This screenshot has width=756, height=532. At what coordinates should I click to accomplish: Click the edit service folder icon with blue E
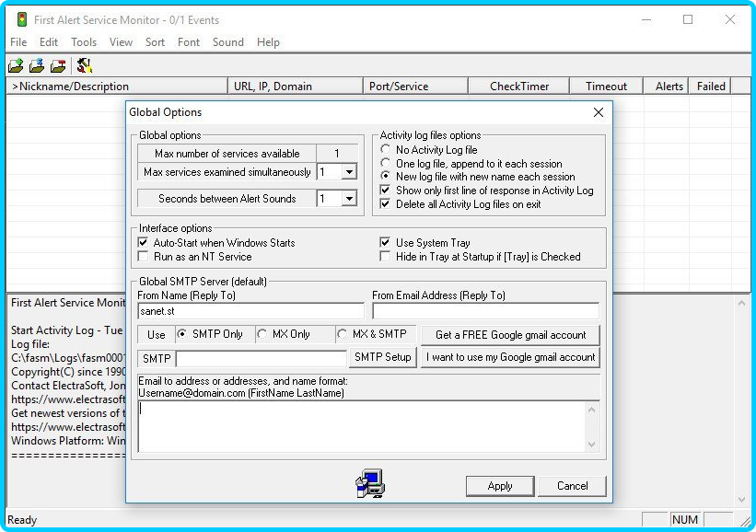coord(37,65)
